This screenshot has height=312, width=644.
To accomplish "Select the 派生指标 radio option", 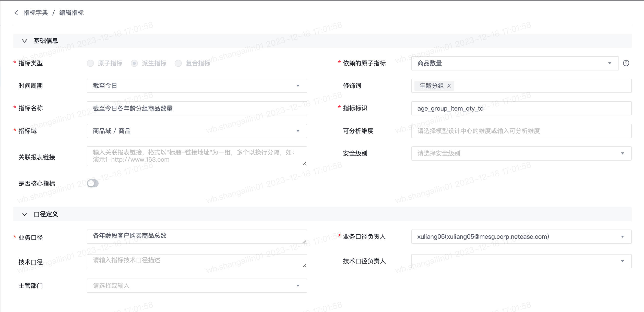I will 134,63.
